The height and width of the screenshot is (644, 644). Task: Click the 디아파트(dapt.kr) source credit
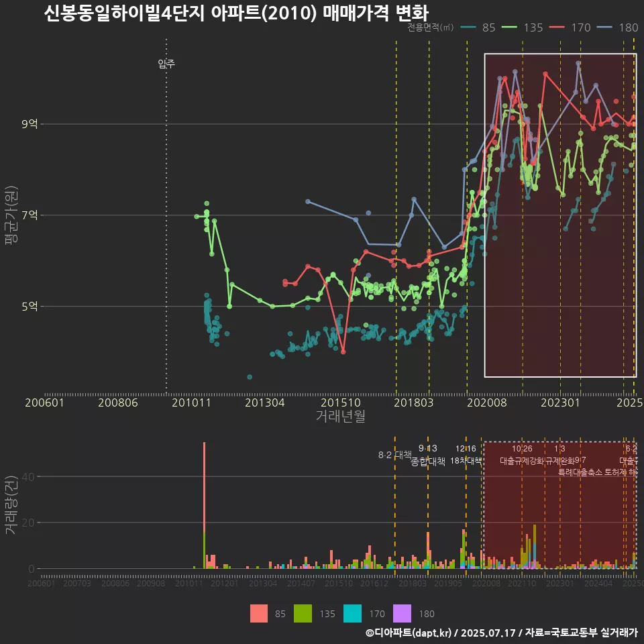coord(409,633)
